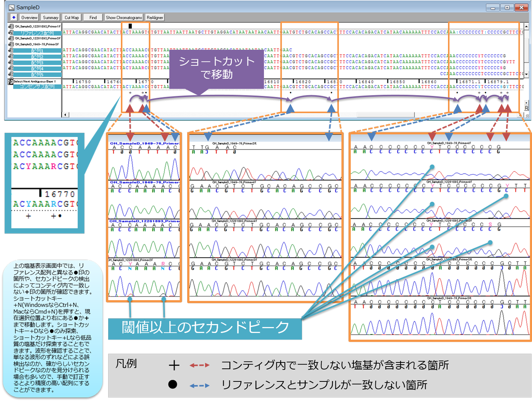Launch the ReAligner tool

coord(155,17)
